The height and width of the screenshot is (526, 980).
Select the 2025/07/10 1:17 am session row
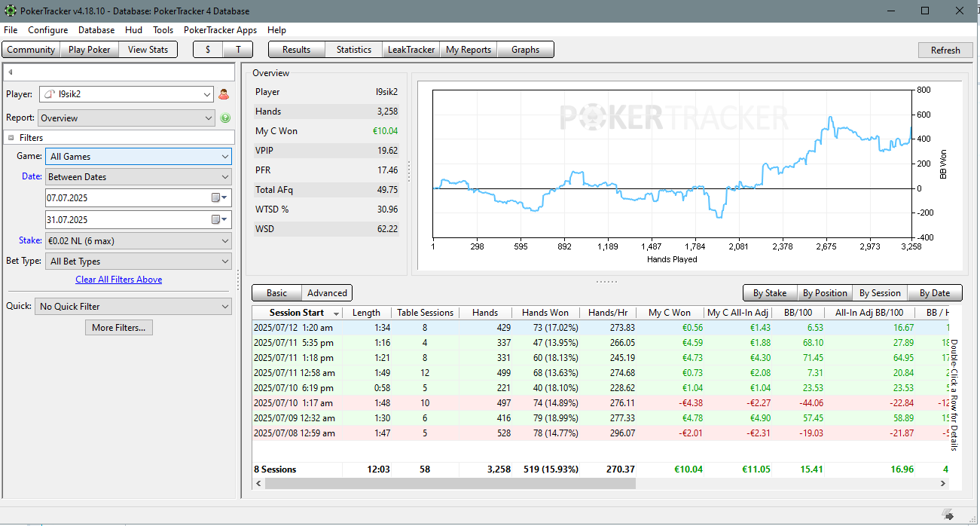click(600, 403)
